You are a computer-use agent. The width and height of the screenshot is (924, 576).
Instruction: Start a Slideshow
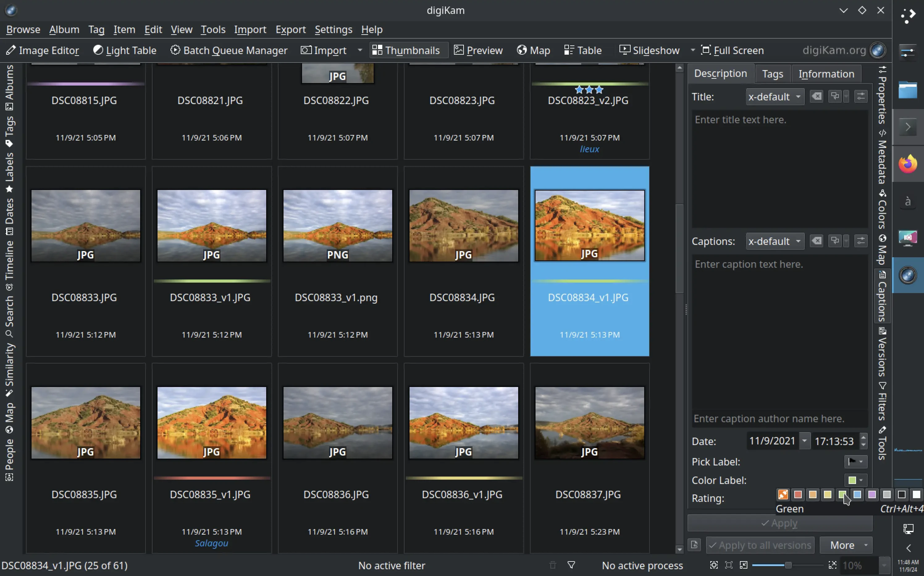[652, 50]
